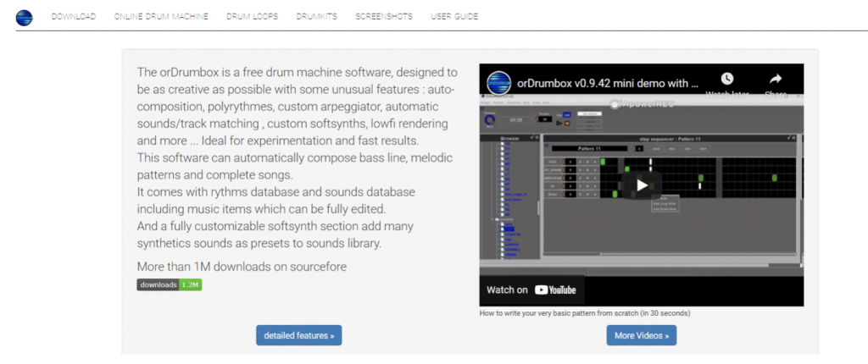Click the More Videos button
The height and width of the screenshot is (364, 868).
coord(641,335)
